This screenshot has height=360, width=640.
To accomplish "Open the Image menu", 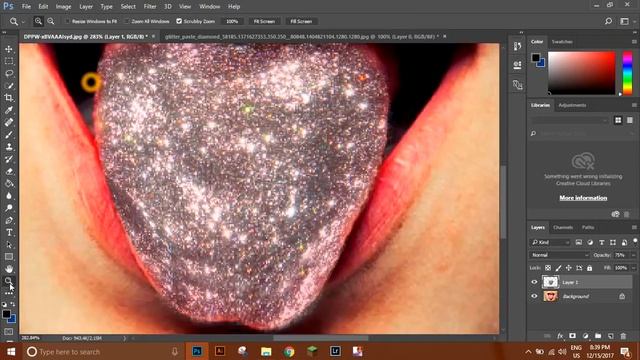I will (x=63, y=7).
